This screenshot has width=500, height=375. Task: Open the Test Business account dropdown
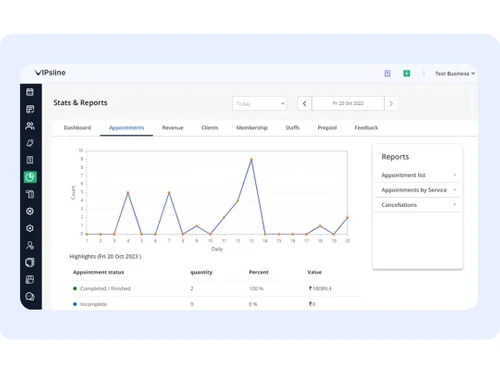point(455,74)
